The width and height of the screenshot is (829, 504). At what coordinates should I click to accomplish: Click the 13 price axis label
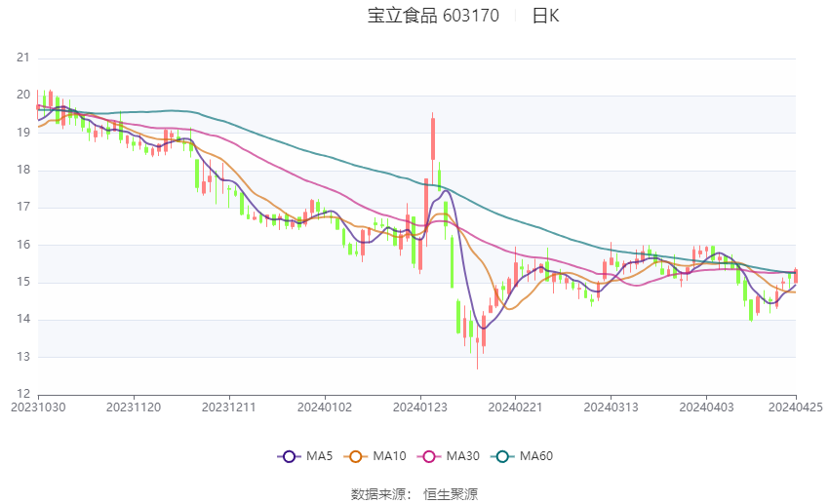click(23, 357)
